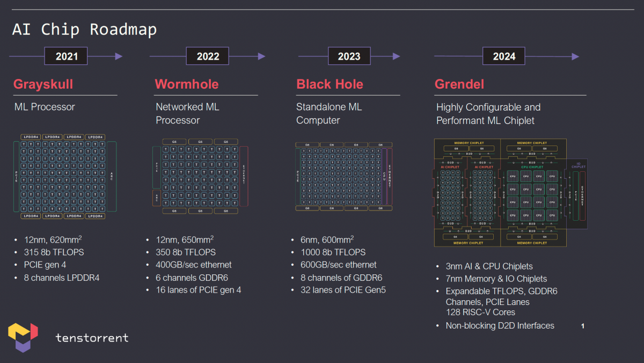This screenshot has height=363, width=644.
Task: Click '12nm, 620mm2' bullet
Action: click(x=53, y=239)
